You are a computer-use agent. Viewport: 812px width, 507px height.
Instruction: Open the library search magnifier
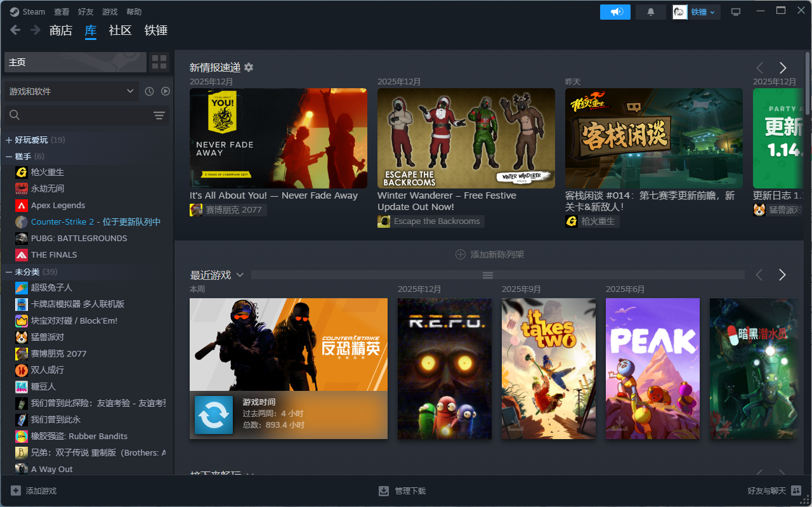pos(14,115)
